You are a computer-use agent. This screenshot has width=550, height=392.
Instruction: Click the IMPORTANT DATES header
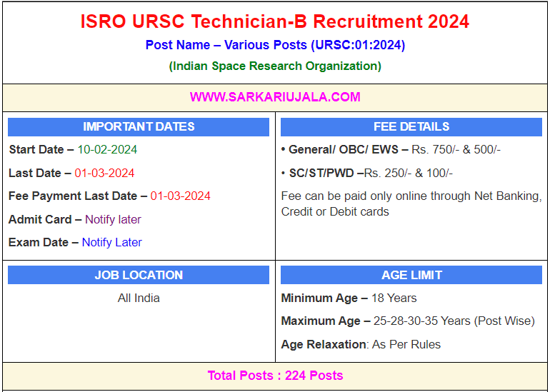pos(139,127)
